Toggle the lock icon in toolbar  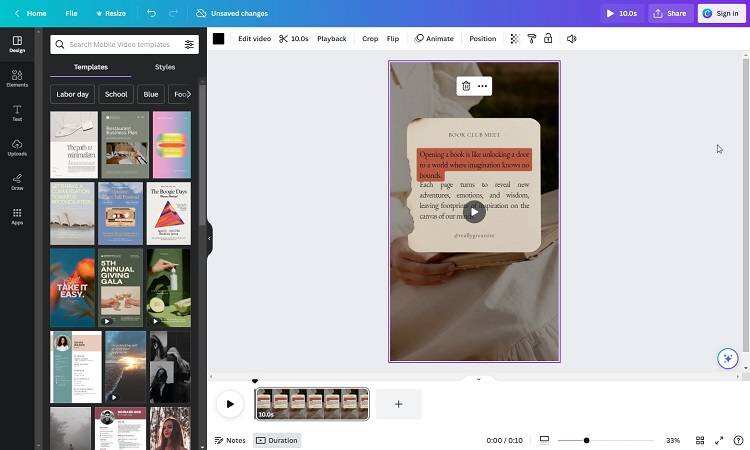[x=548, y=39]
